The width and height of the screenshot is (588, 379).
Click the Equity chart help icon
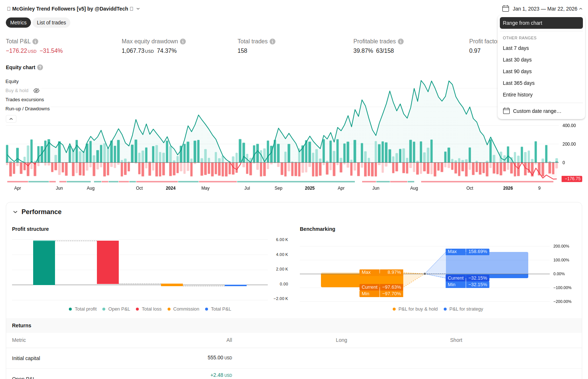coord(40,67)
